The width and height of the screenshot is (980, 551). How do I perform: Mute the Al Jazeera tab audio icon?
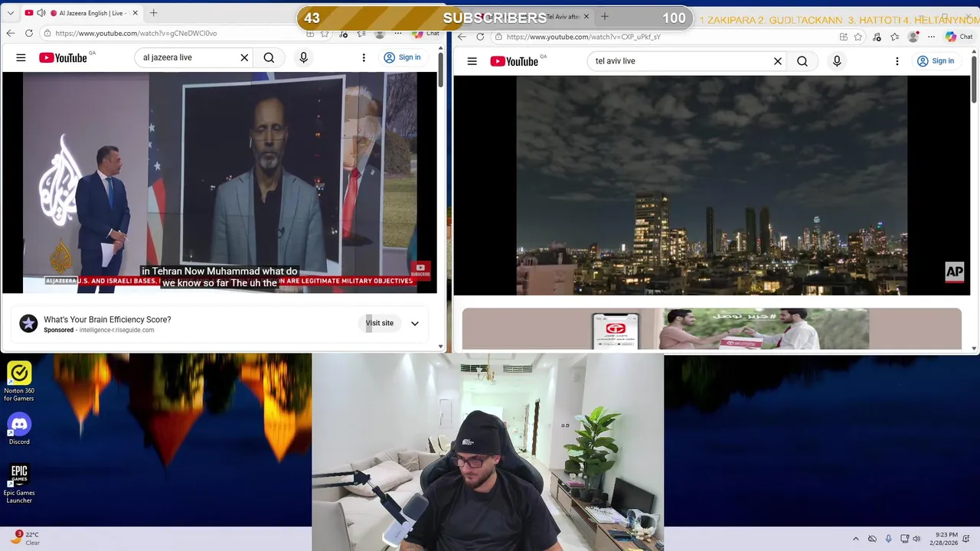(41, 13)
